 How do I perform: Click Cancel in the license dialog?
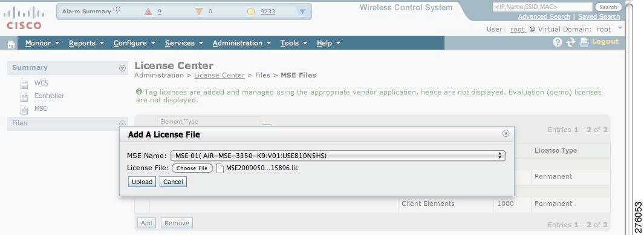point(173,182)
